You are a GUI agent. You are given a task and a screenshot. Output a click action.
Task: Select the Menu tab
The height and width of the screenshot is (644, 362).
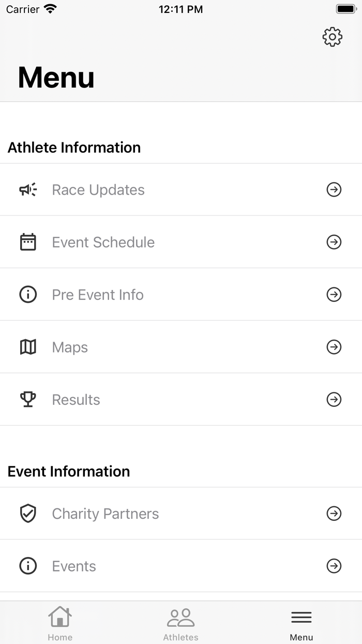301,622
